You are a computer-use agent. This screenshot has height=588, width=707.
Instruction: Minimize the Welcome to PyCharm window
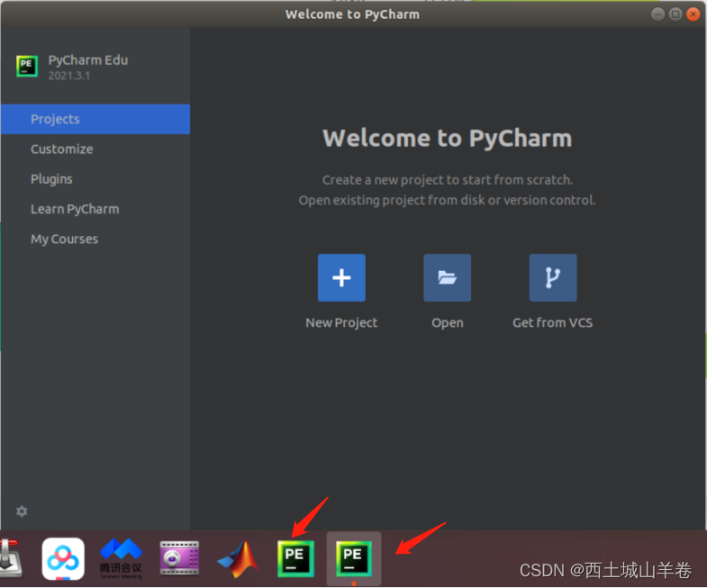[x=657, y=14]
